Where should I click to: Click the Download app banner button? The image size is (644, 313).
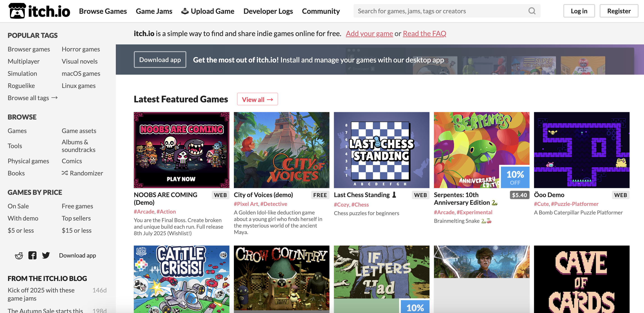[x=160, y=60]
